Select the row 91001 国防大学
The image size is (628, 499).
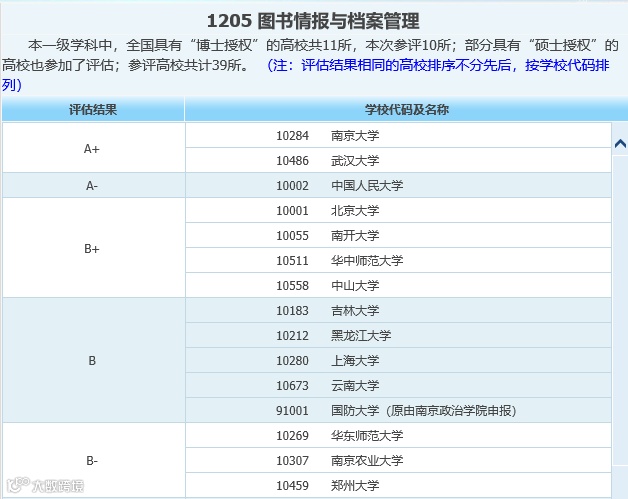(x=398, y=410)
